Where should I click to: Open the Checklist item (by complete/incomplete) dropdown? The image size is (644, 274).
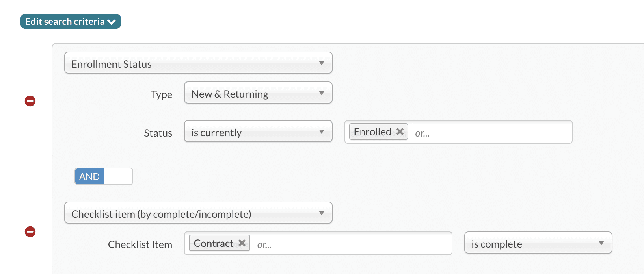click(198, 213)
